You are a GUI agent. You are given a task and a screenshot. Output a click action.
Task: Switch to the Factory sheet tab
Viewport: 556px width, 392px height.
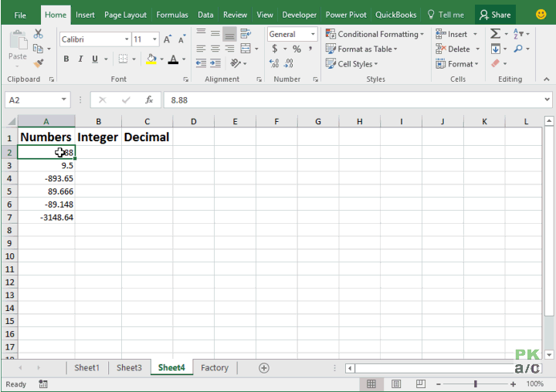[215, 367]
